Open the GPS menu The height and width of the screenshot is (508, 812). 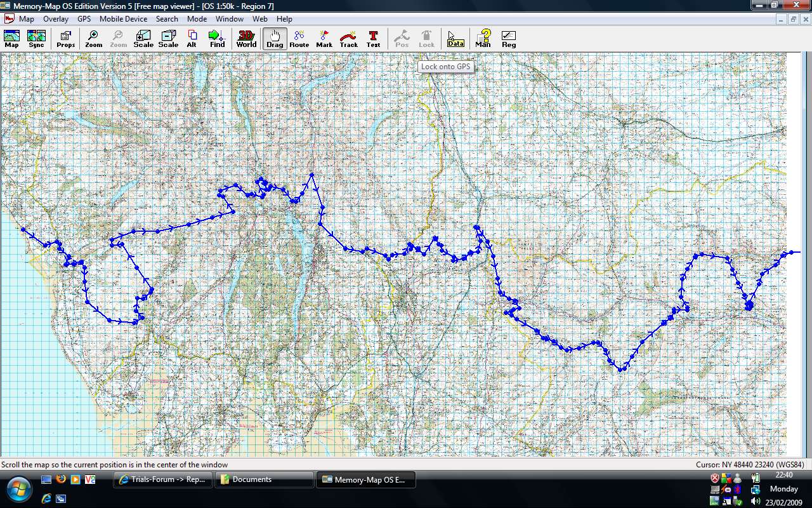pyautogui.click(x=84, y=19)
